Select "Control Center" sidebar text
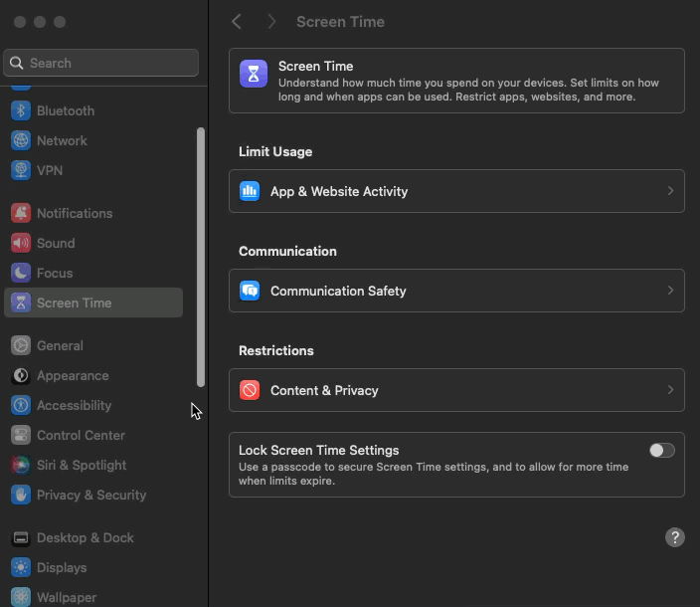 [81, 435]
